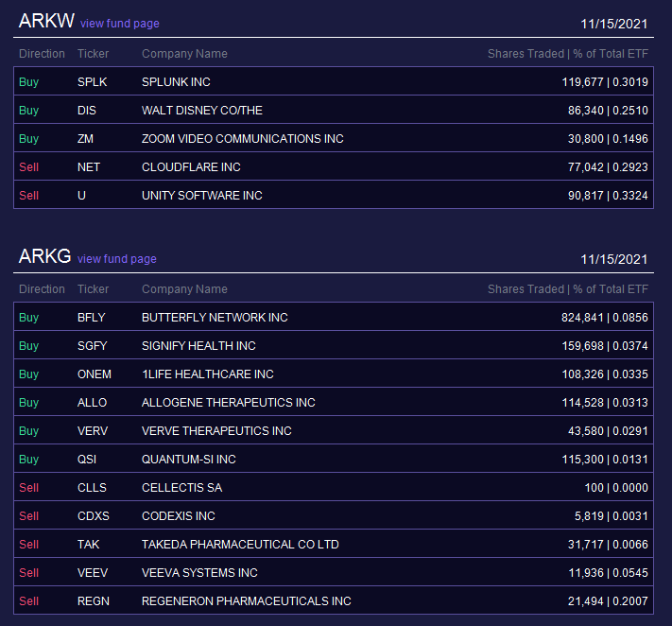Viewport: 672px width, 626px height.
Task: Click shares value 21,494 | 0.2007
Action: 608,601
